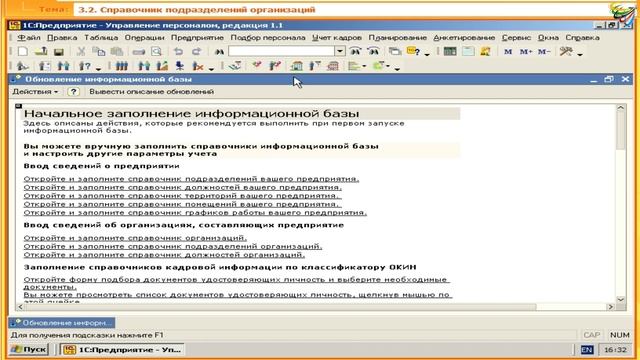Click the Пуск start button

point(29,350)
